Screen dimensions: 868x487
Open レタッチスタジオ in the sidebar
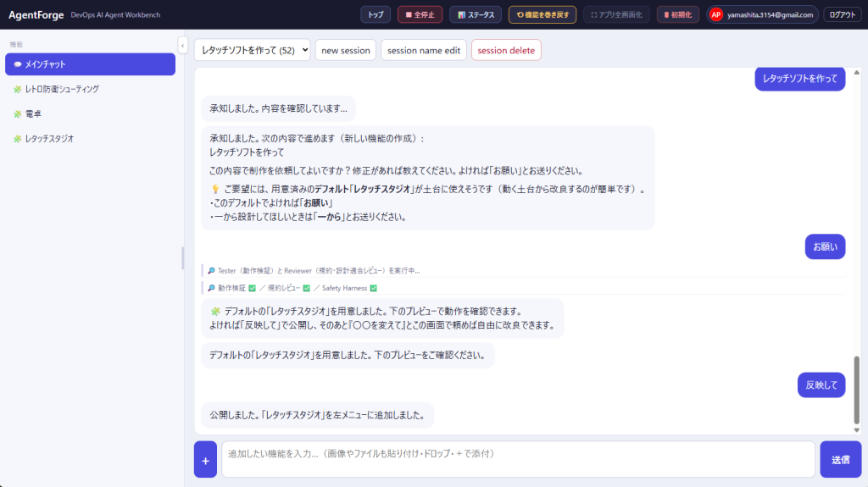pos(90,139)
